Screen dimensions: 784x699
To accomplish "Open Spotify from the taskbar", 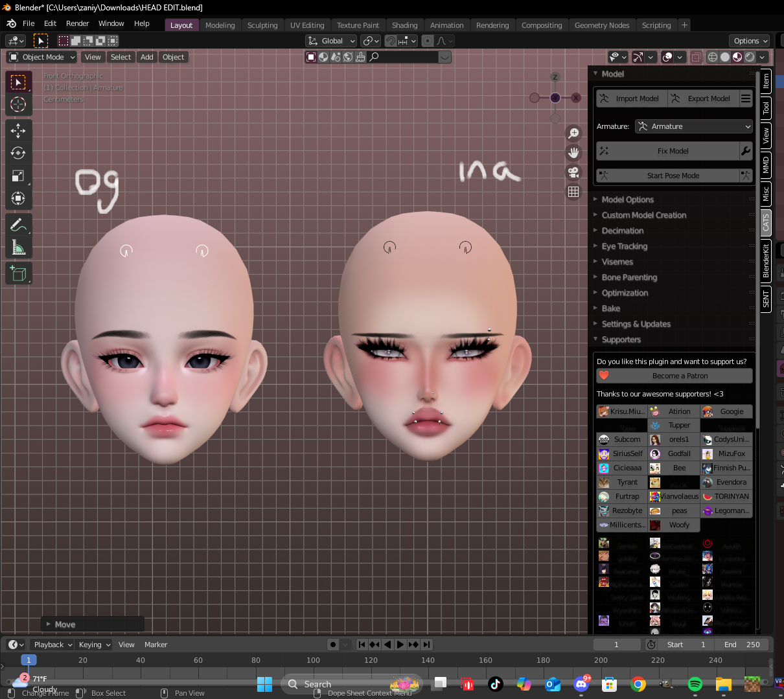I will point(695,684).
